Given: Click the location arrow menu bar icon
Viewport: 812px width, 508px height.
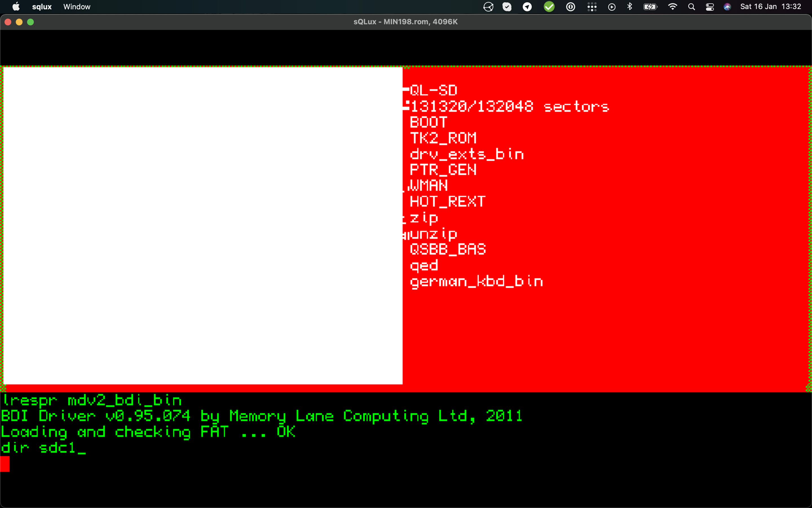Looking at the screenshot, I should [x=527, y=7].
